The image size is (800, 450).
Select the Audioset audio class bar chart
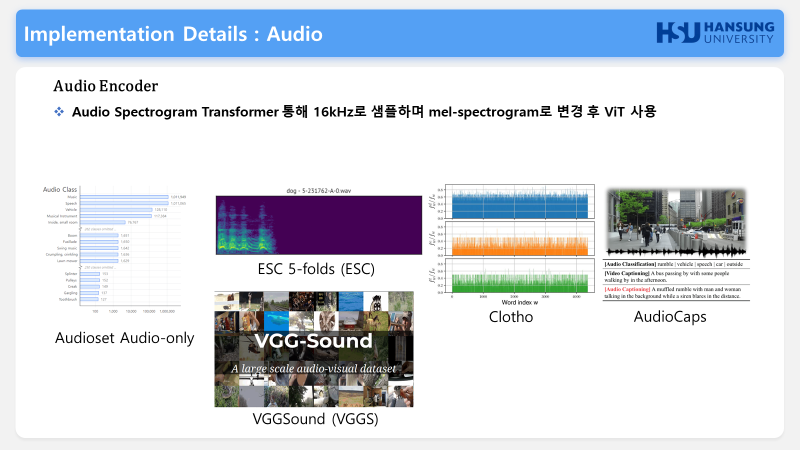coord(114,250)
